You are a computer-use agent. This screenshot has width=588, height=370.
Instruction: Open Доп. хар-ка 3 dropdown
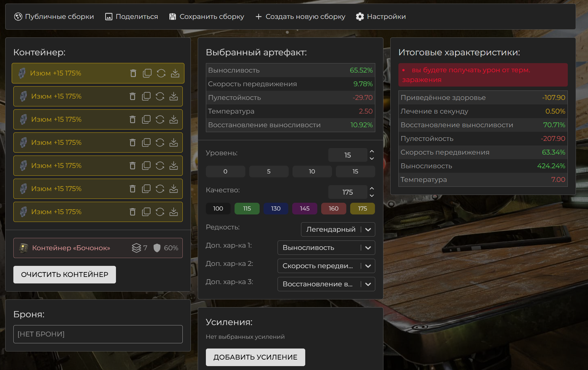point(326,284)
